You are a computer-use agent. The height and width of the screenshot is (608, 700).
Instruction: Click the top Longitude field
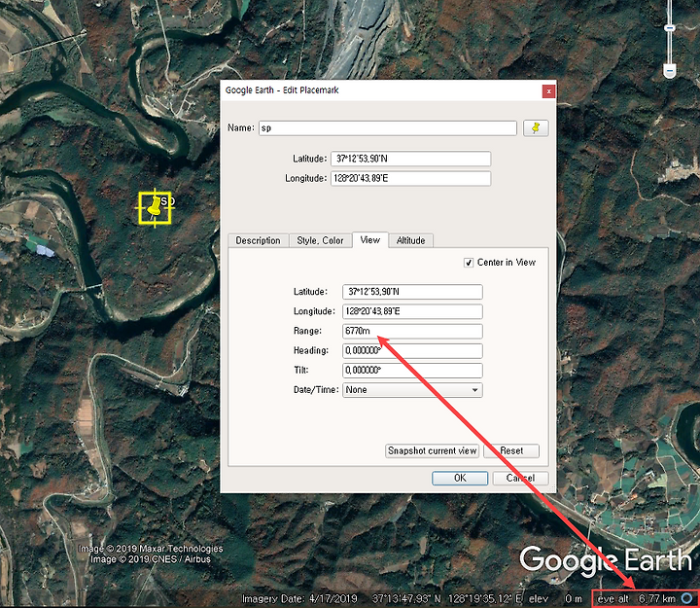[x=410, y=178]
